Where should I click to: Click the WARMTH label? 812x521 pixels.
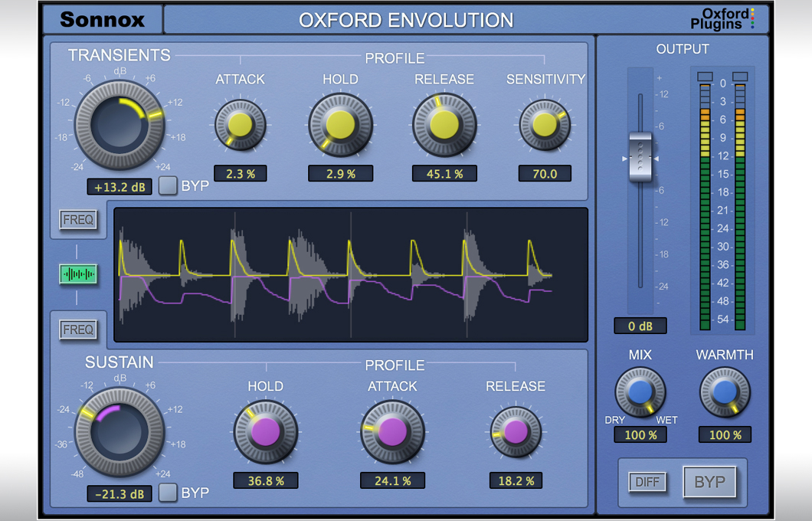tap(725, 355)
